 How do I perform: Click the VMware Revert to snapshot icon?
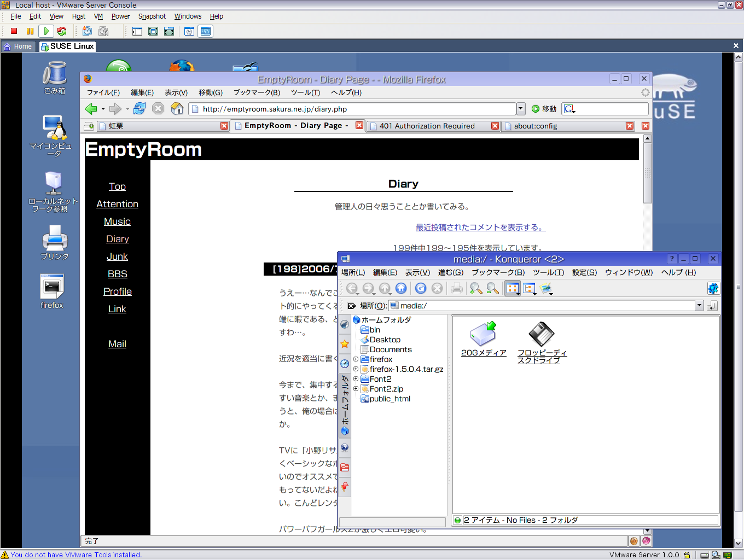point(103,31)
